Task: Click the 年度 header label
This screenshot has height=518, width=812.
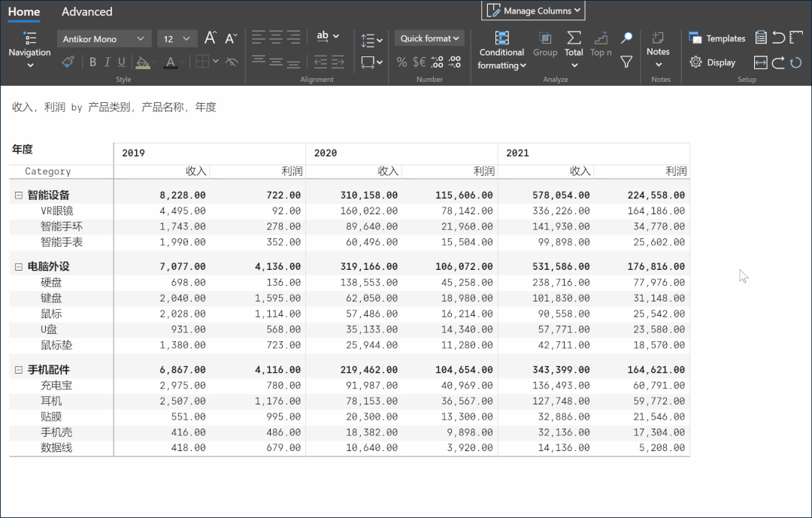Action: click(23, 149)
